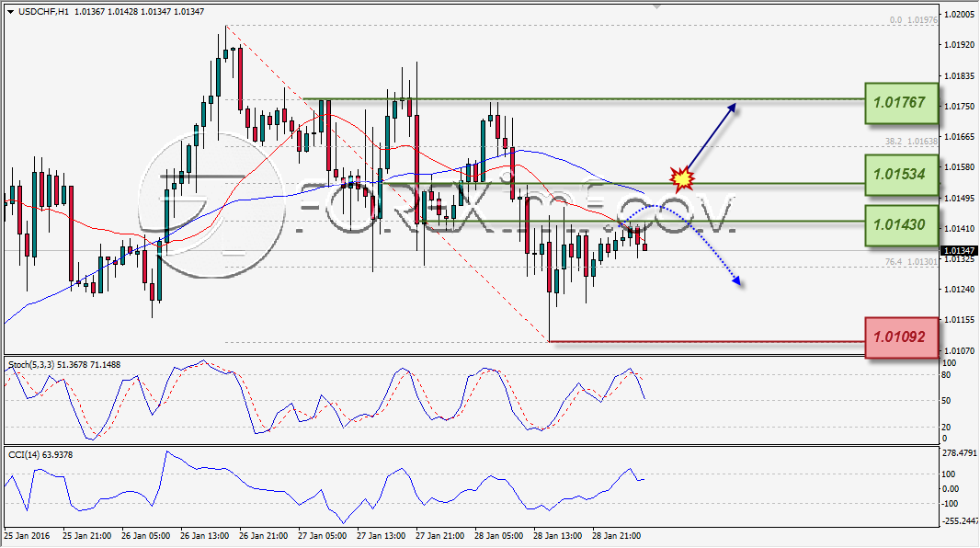Click the 1.01920 price scale value
Image resolution: width=980 pixels, height=548 pixels.
pos(959,45)
